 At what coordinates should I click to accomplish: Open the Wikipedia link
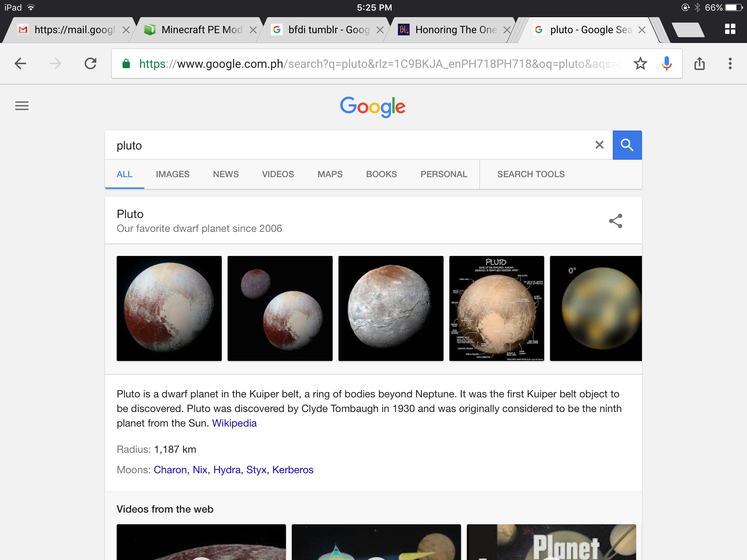[x=234, y=423]
